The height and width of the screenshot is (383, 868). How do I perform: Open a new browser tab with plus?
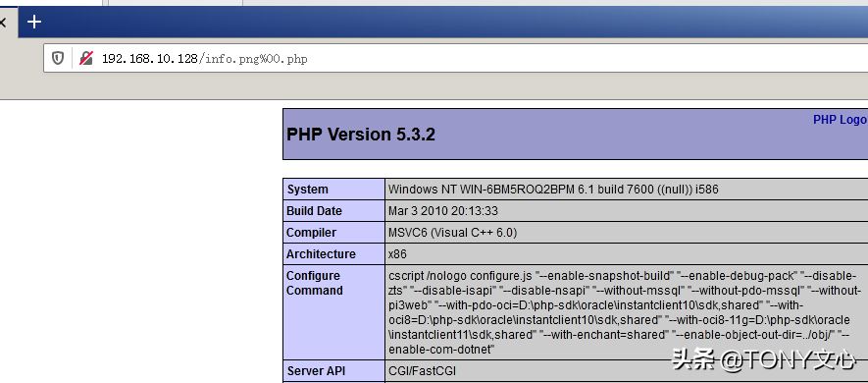click(x=34, y=23)
